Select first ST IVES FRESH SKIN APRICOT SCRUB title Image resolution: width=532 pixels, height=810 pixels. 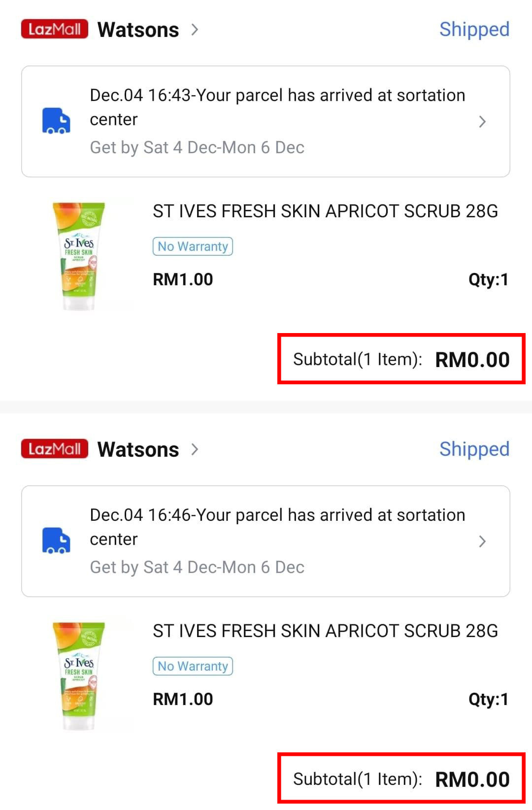click(325, 211)
